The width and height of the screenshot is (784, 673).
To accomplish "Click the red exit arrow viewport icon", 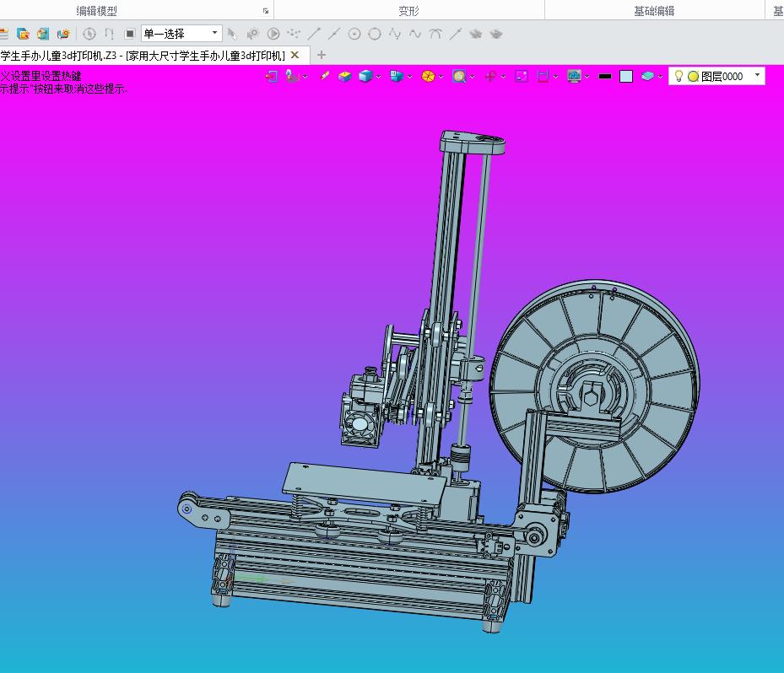I will coord(272,76).
